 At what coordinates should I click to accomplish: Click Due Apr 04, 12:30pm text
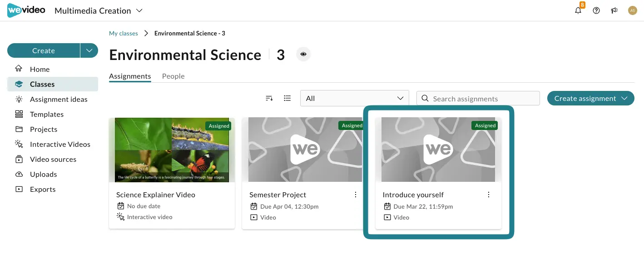[x=289, y=206]
